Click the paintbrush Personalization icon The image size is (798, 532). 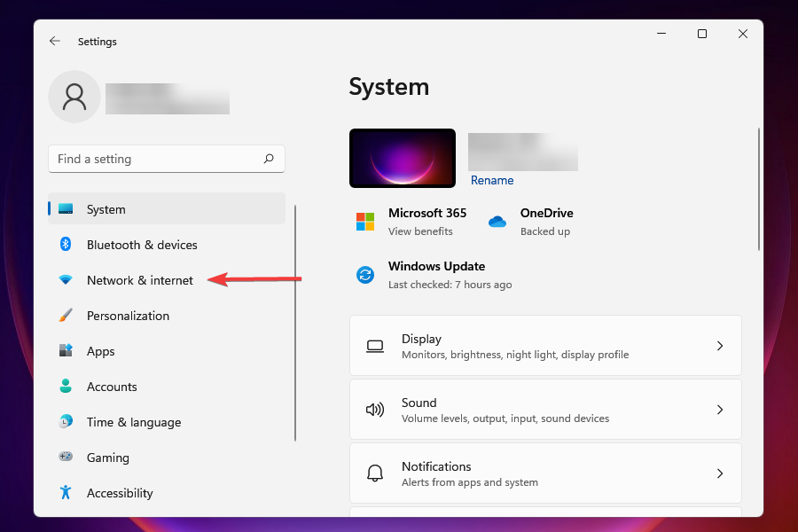[66, 315]
